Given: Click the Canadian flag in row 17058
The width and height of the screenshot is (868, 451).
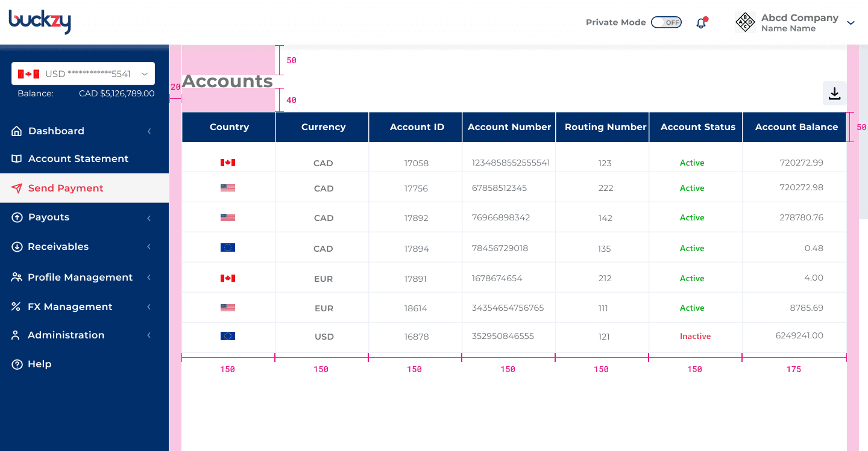Looking at the screenshot, I should (x=228, y=163).
